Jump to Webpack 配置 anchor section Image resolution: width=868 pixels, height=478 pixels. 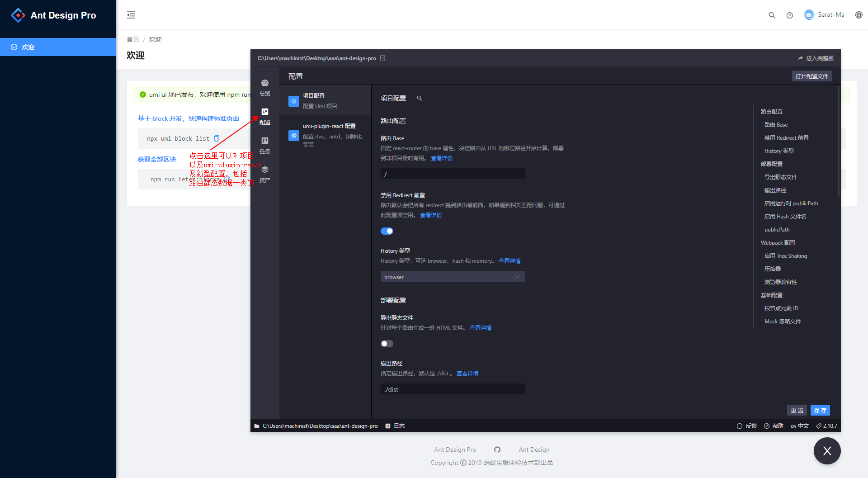coord(778,243)
